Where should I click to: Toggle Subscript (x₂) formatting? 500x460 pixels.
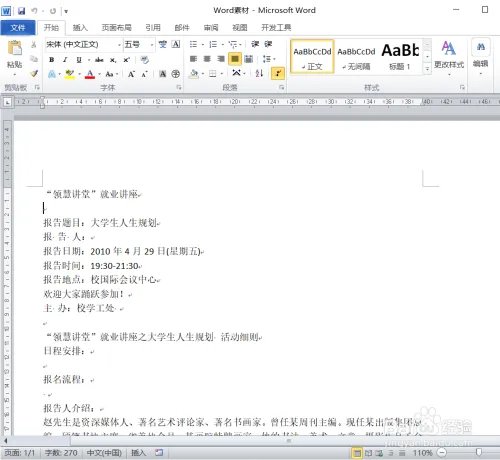(113, 60)
